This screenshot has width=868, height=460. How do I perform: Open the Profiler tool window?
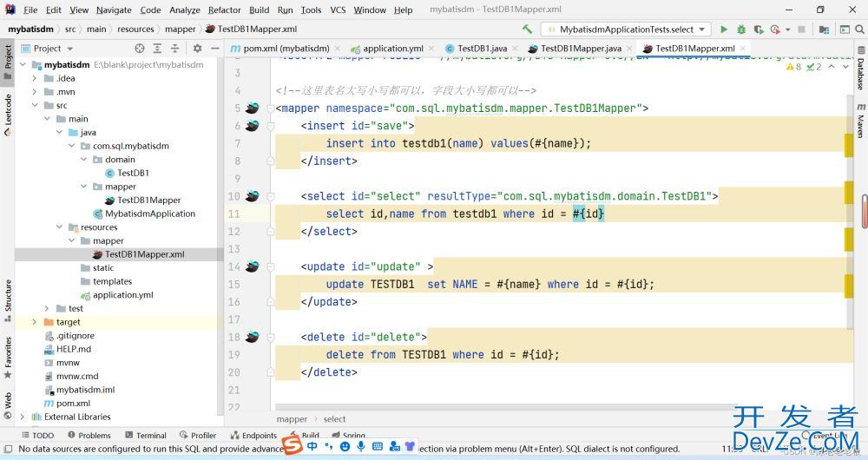click(198, 435)
